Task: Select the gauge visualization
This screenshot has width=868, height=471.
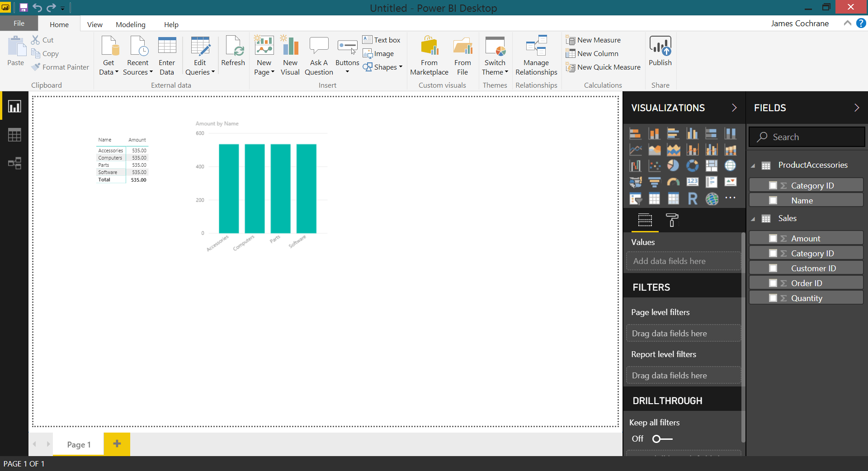Action: [x=673, y=182]
